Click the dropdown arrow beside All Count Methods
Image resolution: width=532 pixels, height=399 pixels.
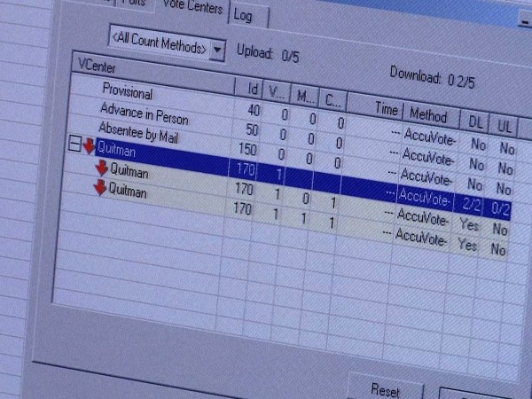pyautogui.click(x=218, y=49)
